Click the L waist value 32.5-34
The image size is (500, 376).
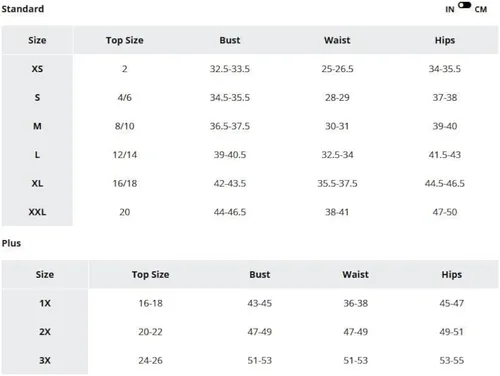click(x=337, y=155)
